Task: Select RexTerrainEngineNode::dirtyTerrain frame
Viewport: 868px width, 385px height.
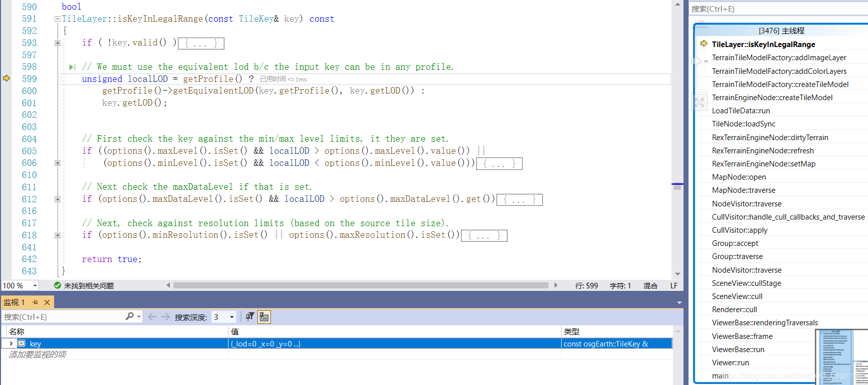Action: point(770,138)
